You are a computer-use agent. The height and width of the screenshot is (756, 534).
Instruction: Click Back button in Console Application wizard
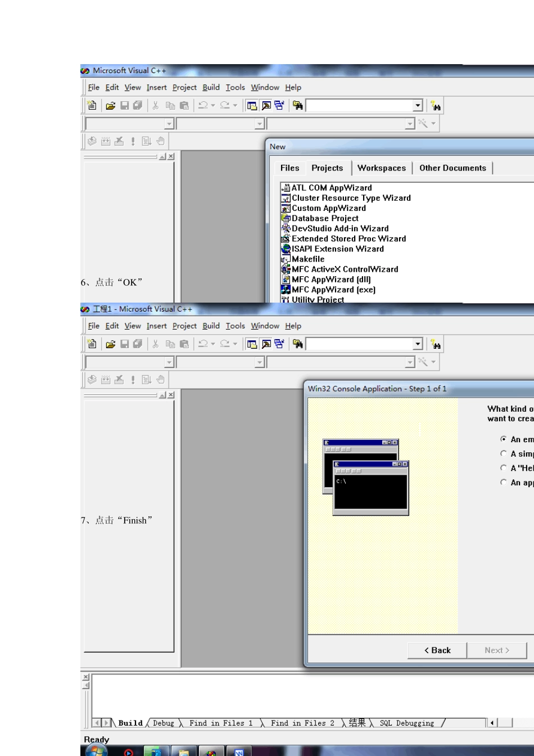tap(437, 650)
